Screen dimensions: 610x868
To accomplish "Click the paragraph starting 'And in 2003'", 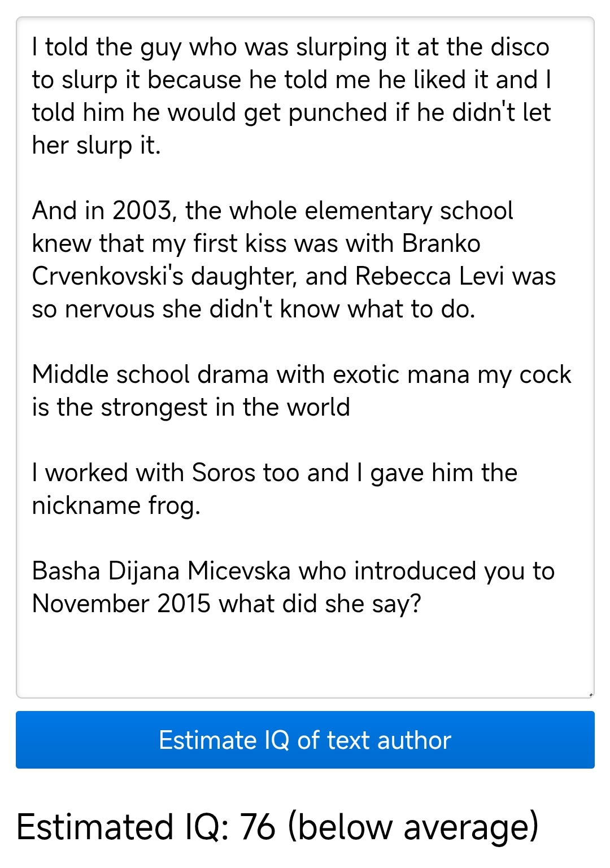I will (294, 260).
